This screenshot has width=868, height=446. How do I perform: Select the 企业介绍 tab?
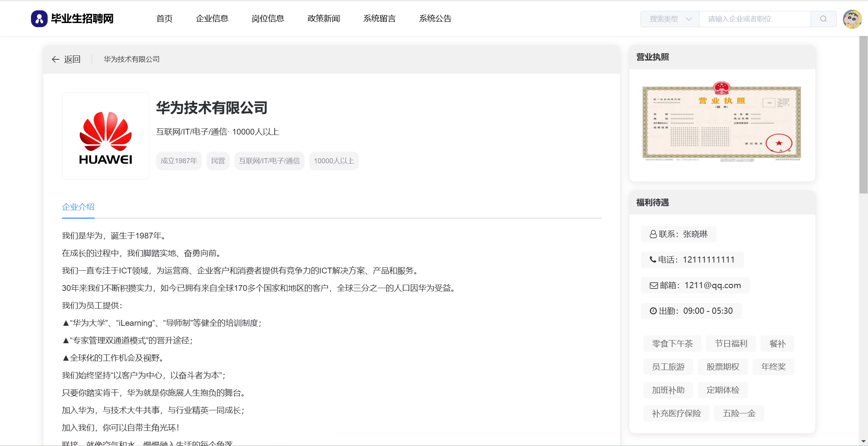78,207
